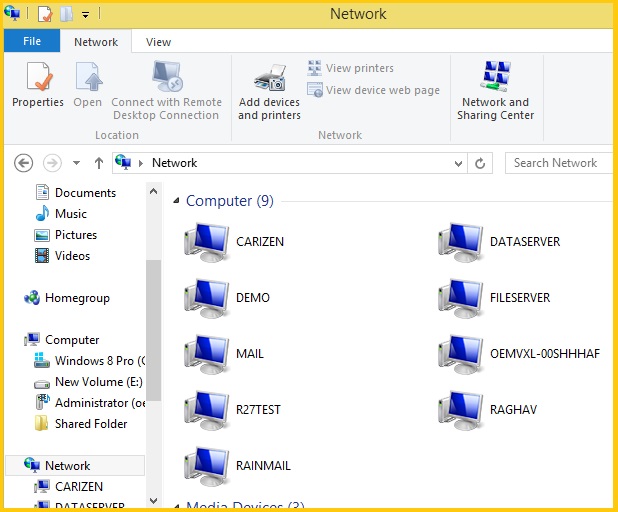Click Connect with Remote Desktop Connection icon

point(167,76)
